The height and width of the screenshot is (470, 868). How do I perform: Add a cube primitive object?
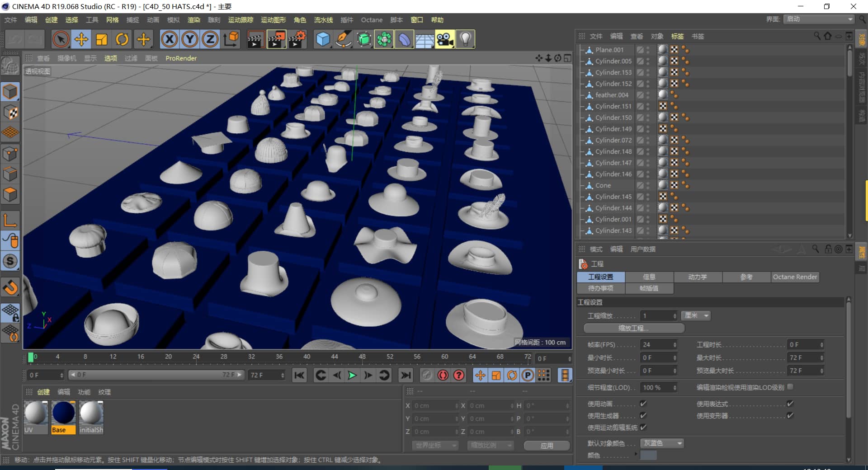(323, 39)
